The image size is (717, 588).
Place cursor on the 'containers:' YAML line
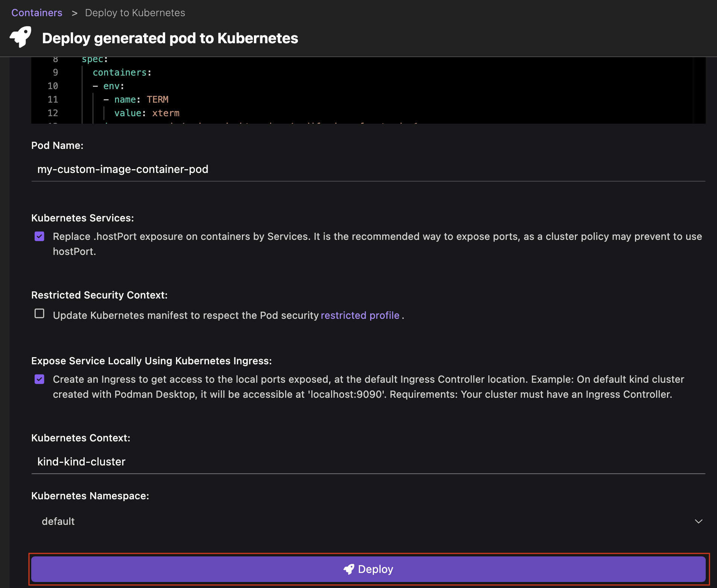tap(122, 73)
